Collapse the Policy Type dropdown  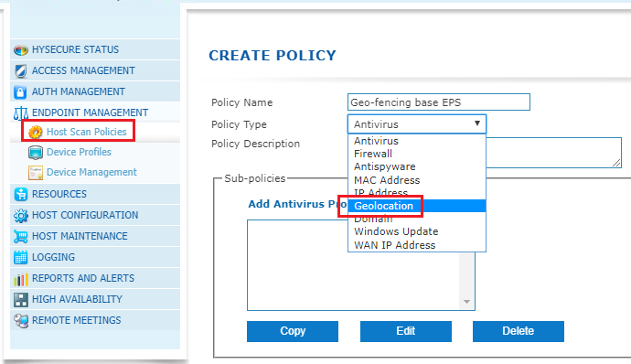(417, 124)
